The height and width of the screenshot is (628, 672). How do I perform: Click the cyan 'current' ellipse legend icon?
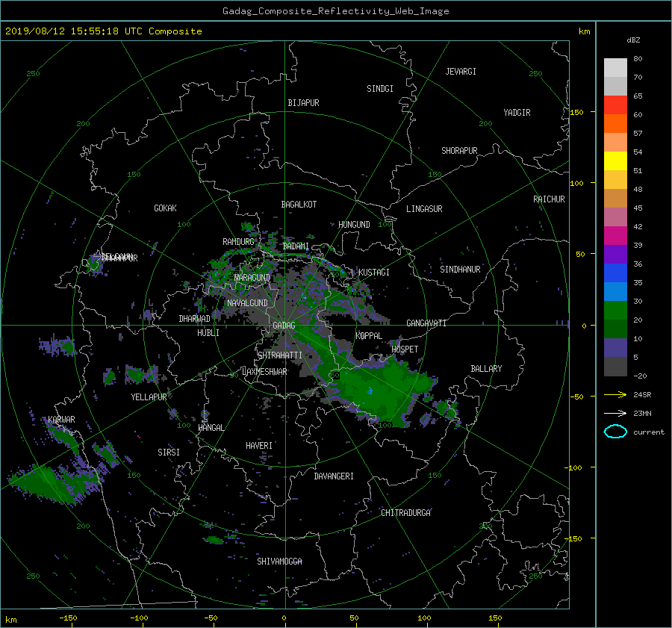pyautogui.click(x=615, y=432)
